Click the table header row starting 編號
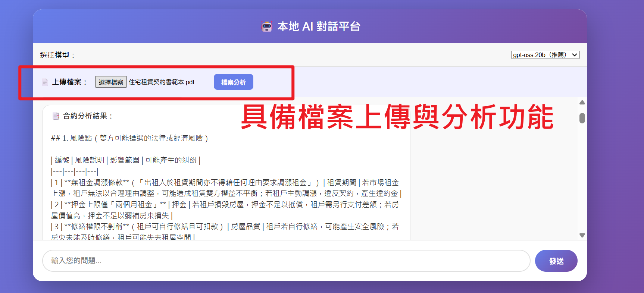 126,160
